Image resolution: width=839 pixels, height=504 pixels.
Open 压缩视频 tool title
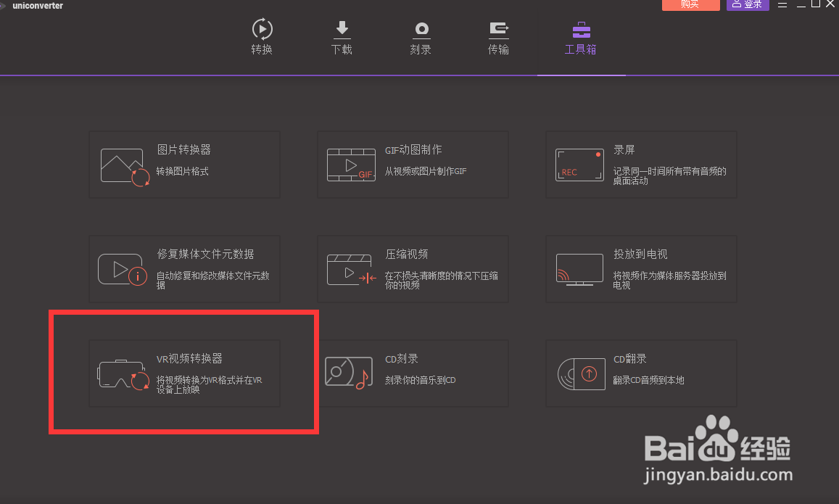407,254
